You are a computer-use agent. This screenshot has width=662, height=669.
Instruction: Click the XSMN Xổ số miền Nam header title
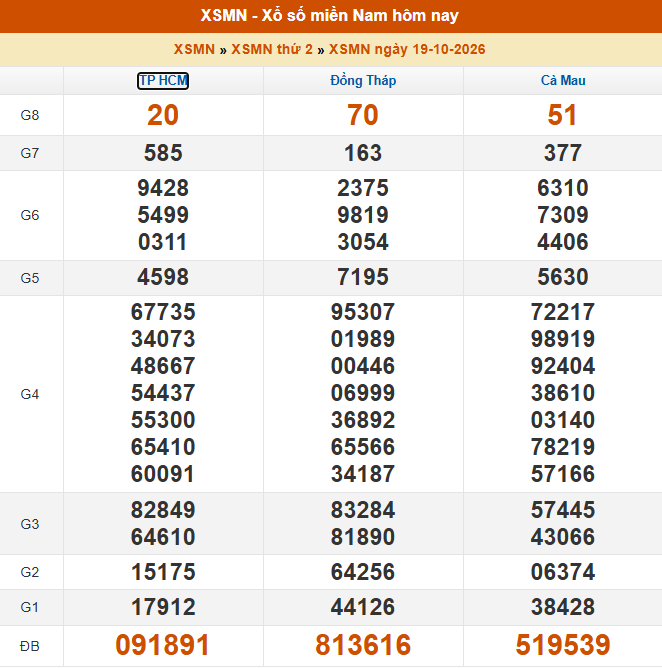pos(330,16)
